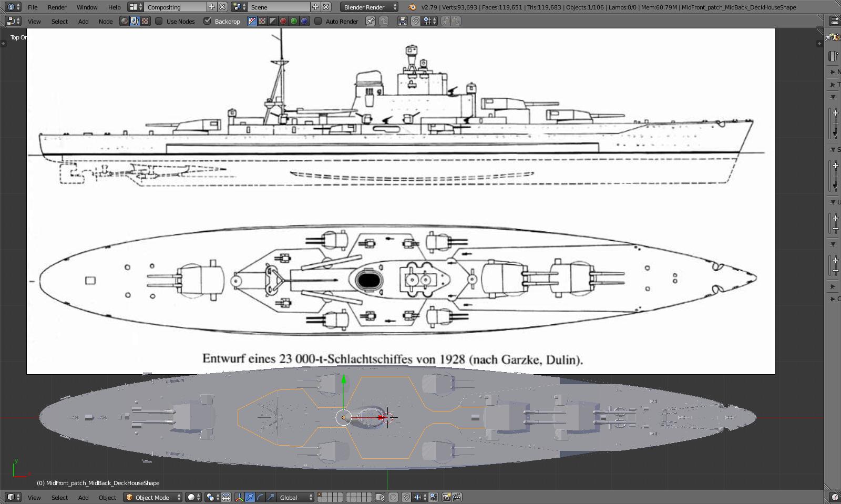Turn on the Auto Render checkbox

click(318, 21)
